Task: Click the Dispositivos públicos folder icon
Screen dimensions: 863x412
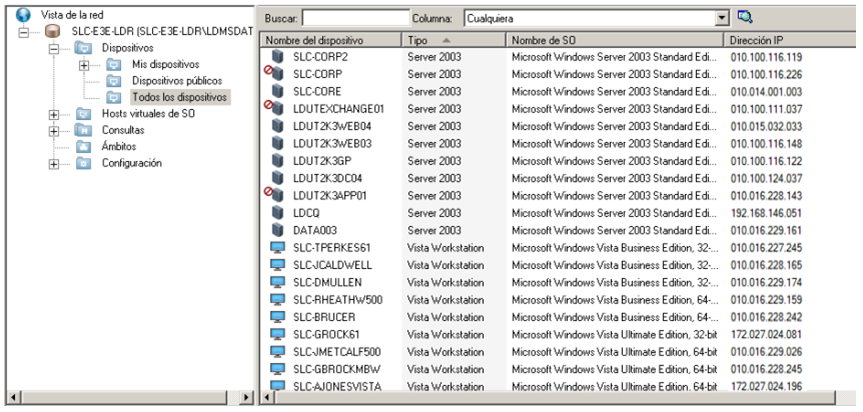Action: [x=114, y=81]
